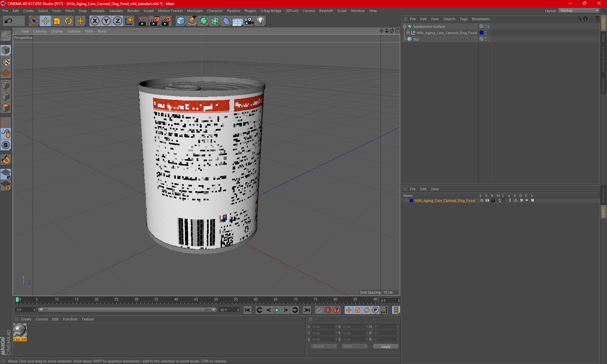The height and width of the screenshot is (364, 607).
Task: Toggle Subdivision Surface enabled checkmark
Action: tap(488, 27)
